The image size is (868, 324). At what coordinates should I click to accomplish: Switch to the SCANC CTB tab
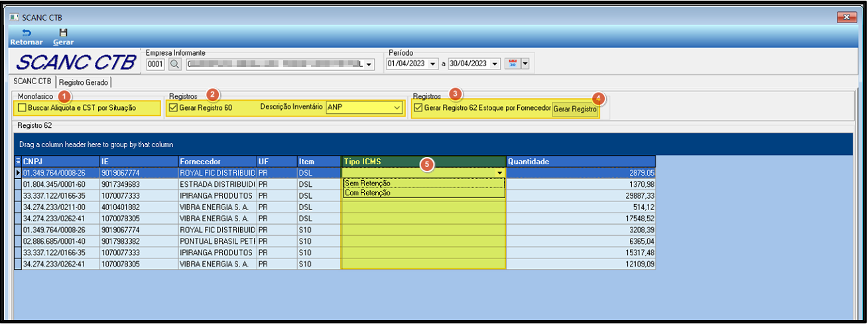[32, 81]
